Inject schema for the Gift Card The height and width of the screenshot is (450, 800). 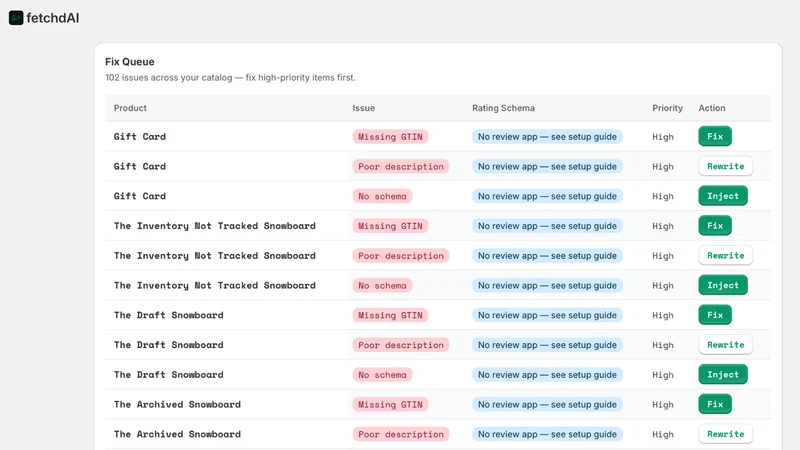coord(723,196)
